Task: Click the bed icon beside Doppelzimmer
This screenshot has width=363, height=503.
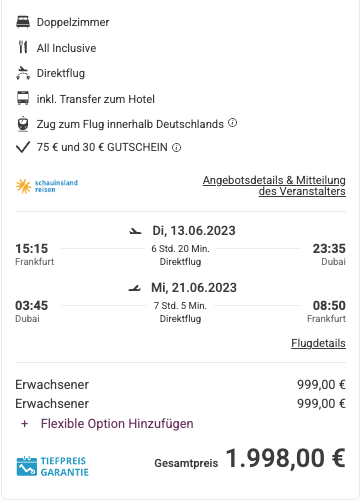Action: tap(23, 22)
